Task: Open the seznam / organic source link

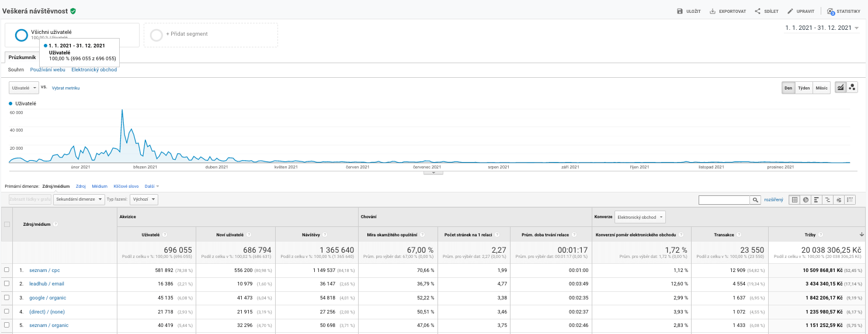Action: [48, 325]
